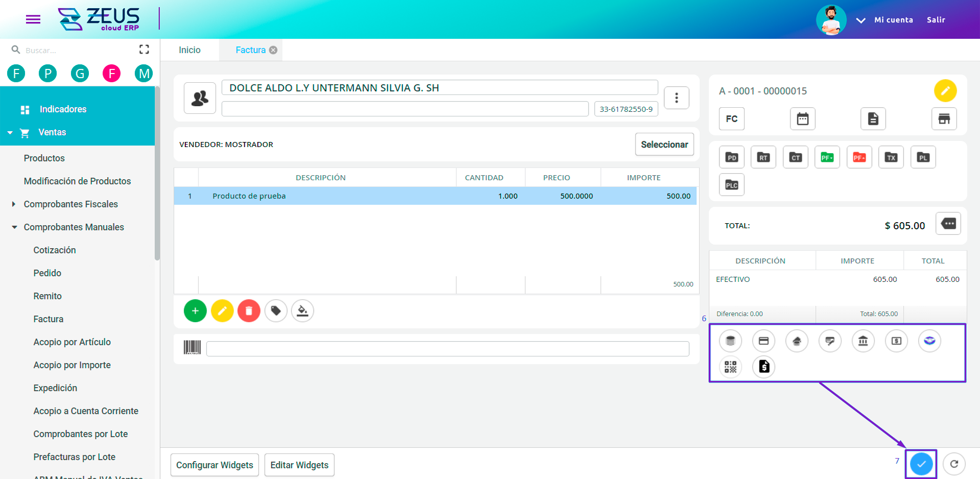The height and width of the screenshot is (479, 980).
Task: Open the sidebar hamburger menu
Action: (33, 19)
